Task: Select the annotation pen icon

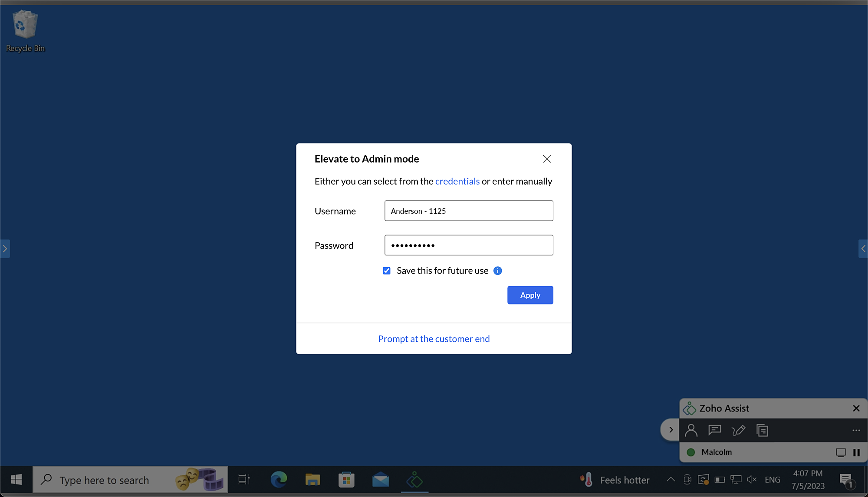Action: point(738,430)
